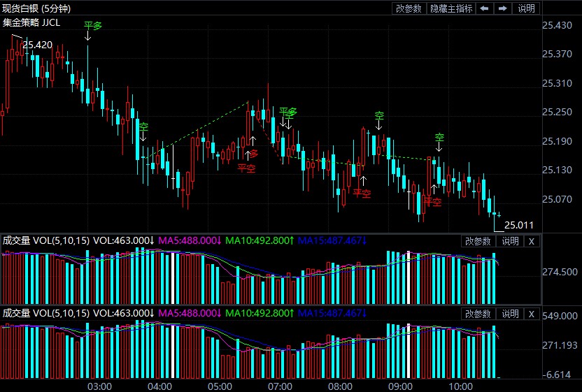Click 隐藏主指标 to hide main indicator
The height and width of the screenshot is (392, 582).
coord(451,8)
